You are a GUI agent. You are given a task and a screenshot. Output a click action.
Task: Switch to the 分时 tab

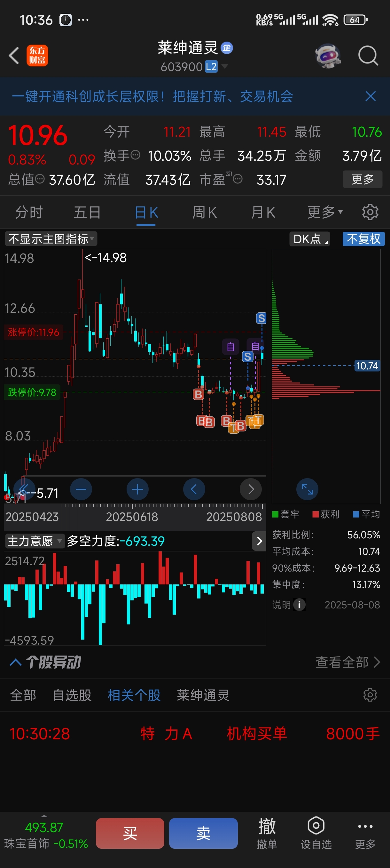pos(29,212)
